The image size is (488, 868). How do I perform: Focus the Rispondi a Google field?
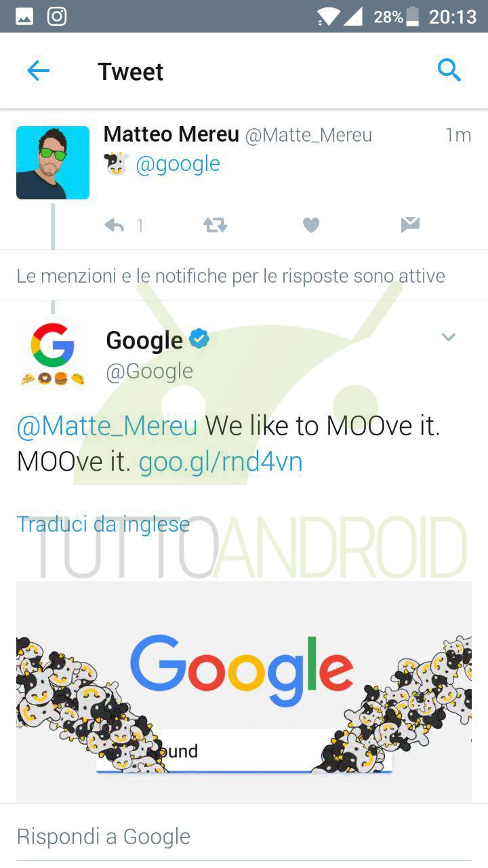(244, 836)
